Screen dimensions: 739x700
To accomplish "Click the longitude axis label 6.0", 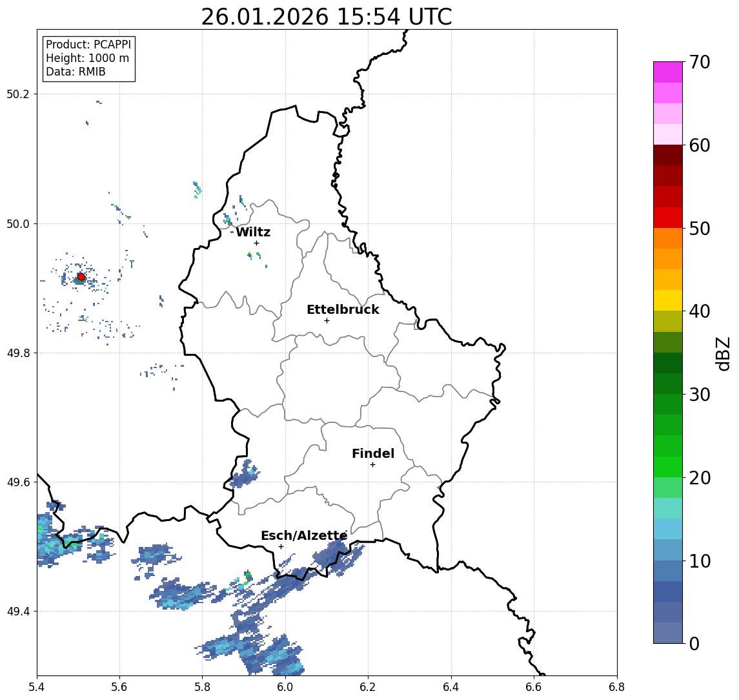I will (x=285, y=687).
